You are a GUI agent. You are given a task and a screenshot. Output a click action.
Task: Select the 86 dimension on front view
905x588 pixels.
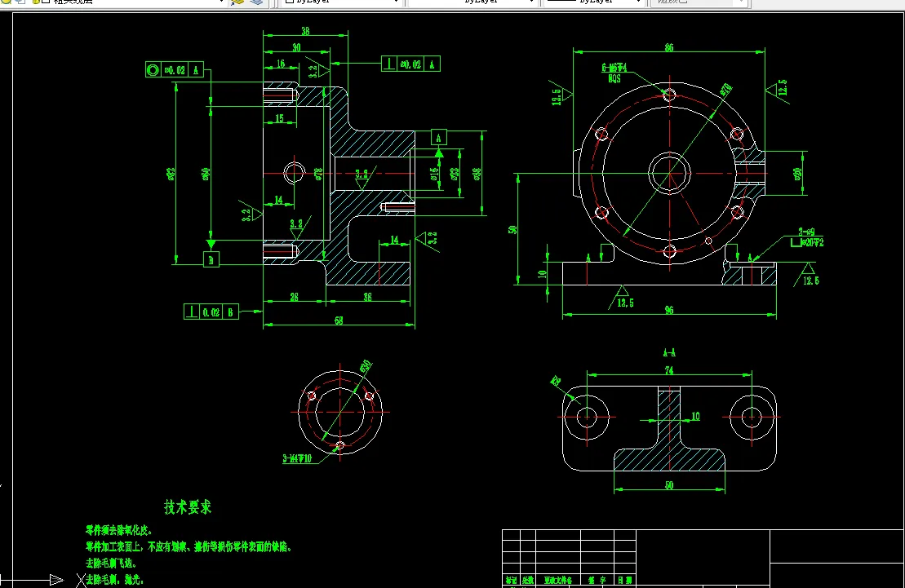click(x=669, y=47)
